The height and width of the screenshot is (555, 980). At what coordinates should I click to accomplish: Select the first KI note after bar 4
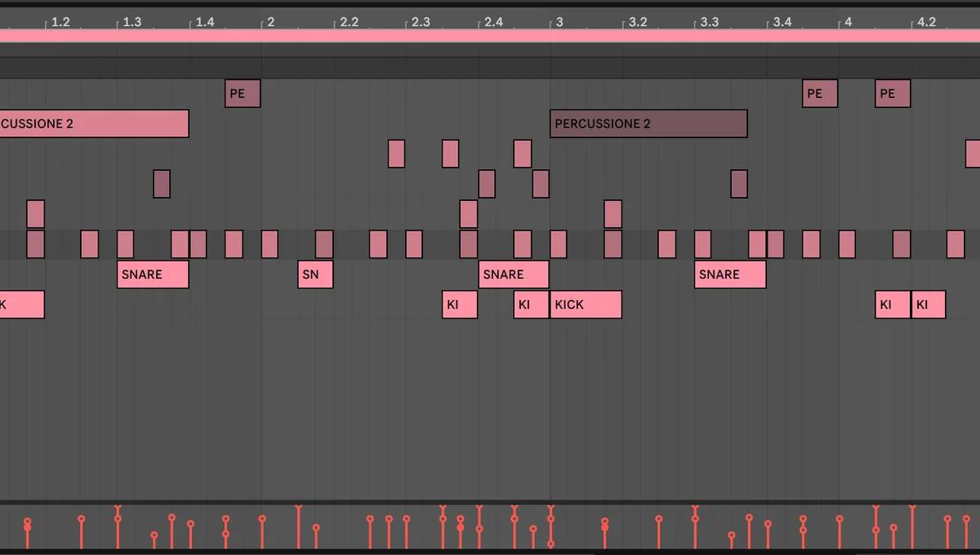tap(893, 304)
